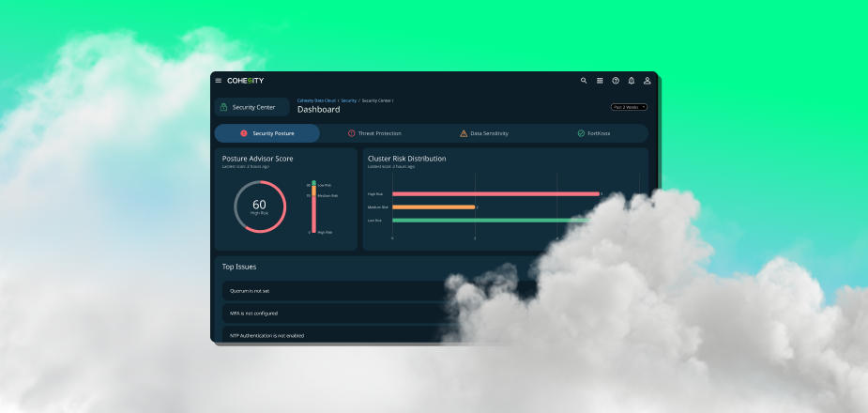Screen dimensions: 868x413
Task: Open the apps grid icon
Action: [x=600, y=81]
